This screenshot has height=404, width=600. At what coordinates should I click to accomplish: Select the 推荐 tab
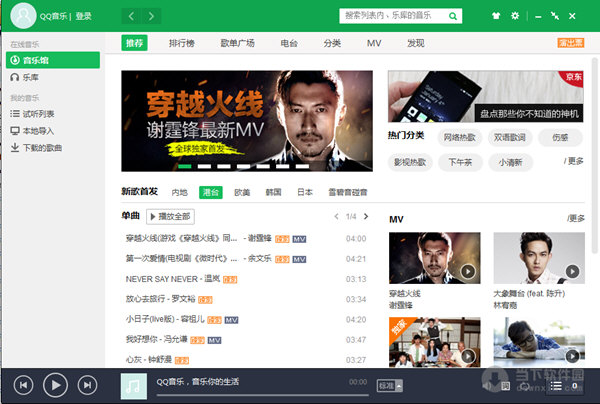134,43
